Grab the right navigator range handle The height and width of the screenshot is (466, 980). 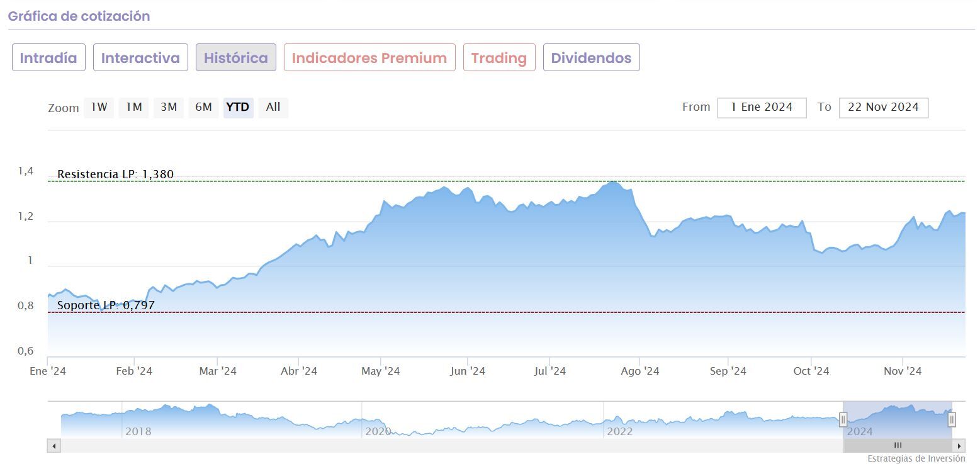coord(952,419)
